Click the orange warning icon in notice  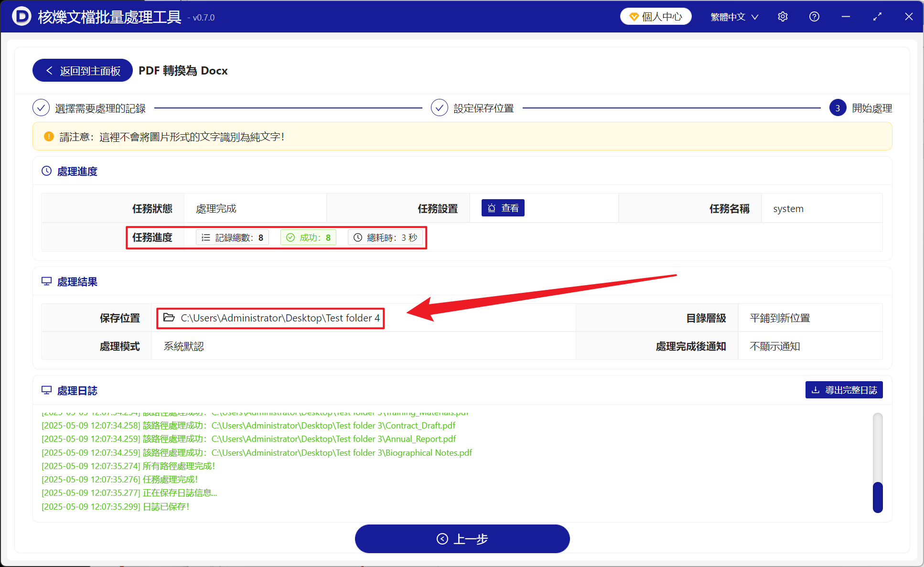(x=49, y=137)
